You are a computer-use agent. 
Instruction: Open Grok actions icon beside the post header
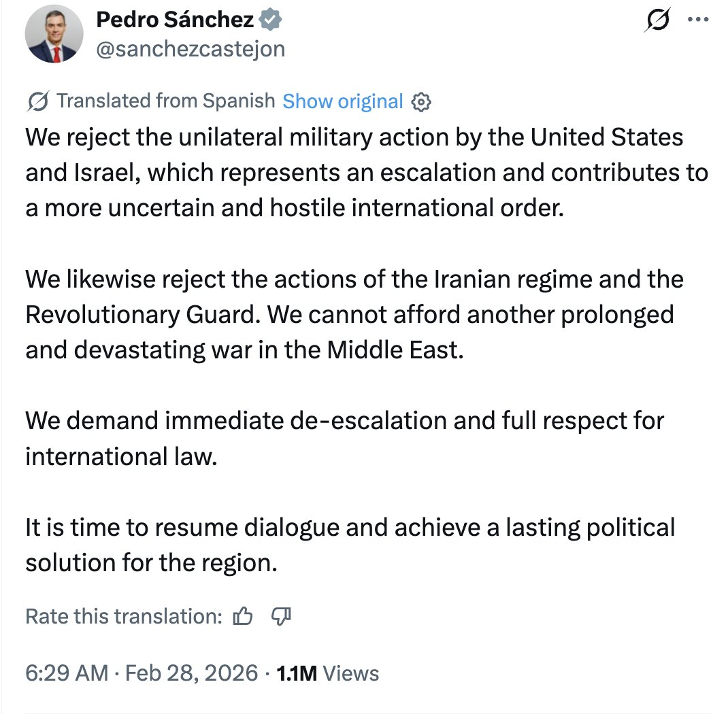coord(658,22)
